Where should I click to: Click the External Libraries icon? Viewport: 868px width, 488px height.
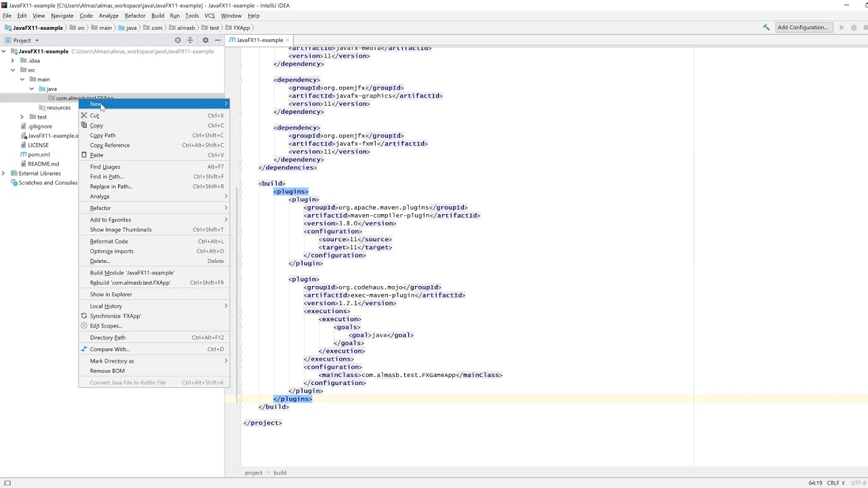coord(14,174)
